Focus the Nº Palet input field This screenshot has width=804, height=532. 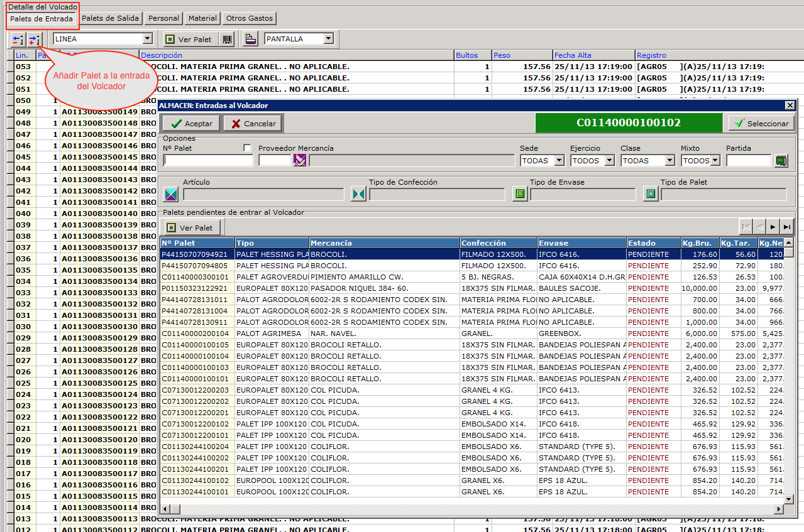coord(208,161)
